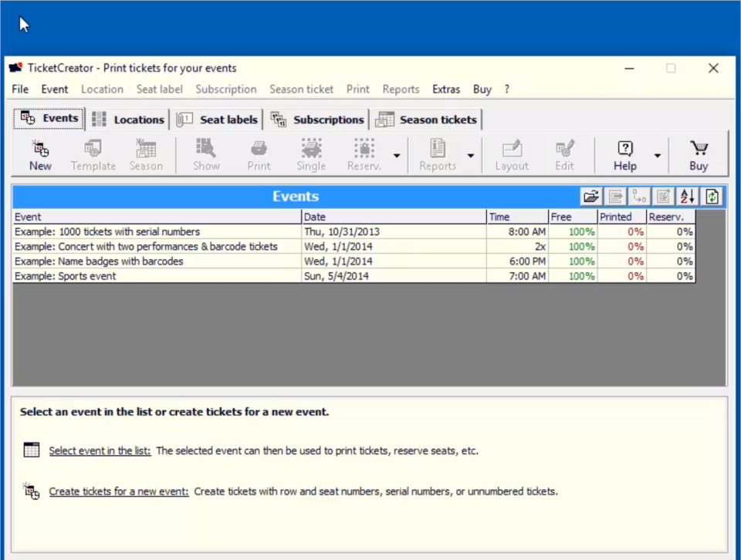Switch to the Events tab
The height and width of the screenshot is (560, 741).
[49, 118]
